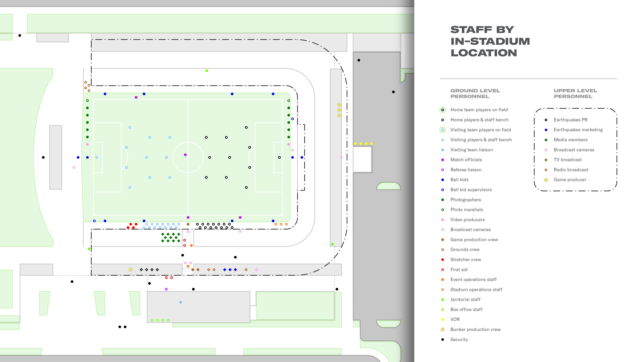Click the Home team players on field legend icon

443,110
